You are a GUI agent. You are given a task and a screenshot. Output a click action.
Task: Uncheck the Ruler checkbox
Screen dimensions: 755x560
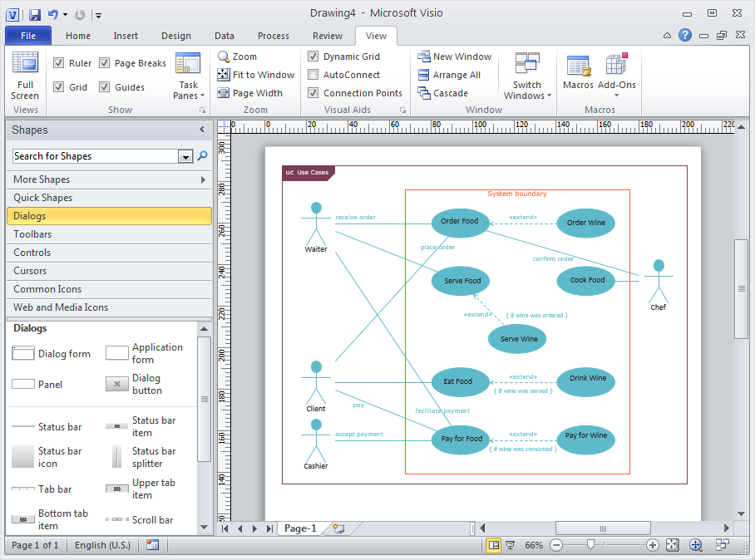(x=59, y=63)
